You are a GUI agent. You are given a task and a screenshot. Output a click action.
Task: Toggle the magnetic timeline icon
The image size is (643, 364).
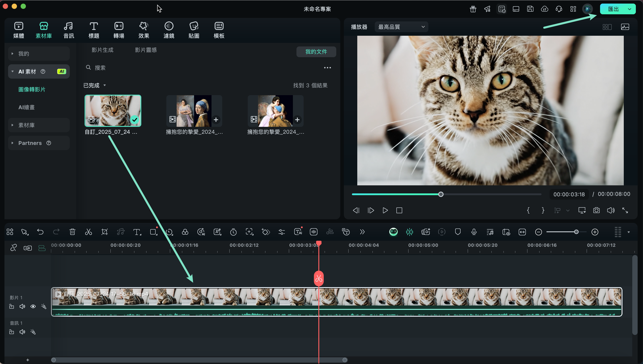click(42, 248)
